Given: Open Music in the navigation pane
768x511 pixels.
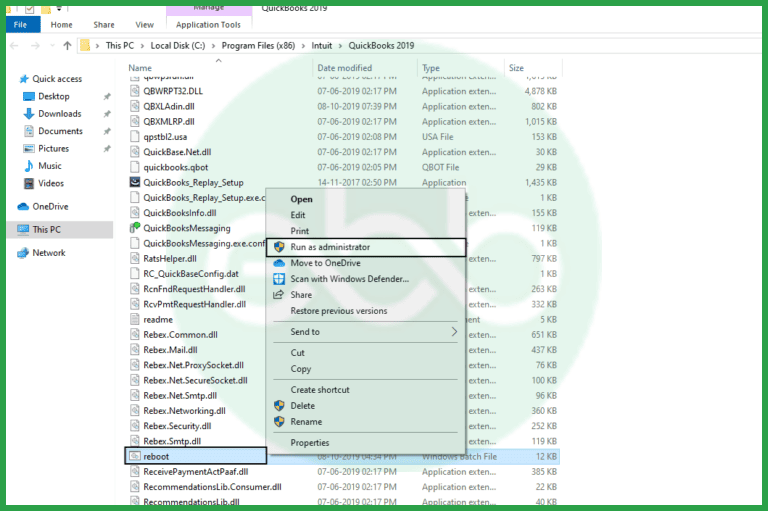Looking at the screenshot, I should point(50,166).
